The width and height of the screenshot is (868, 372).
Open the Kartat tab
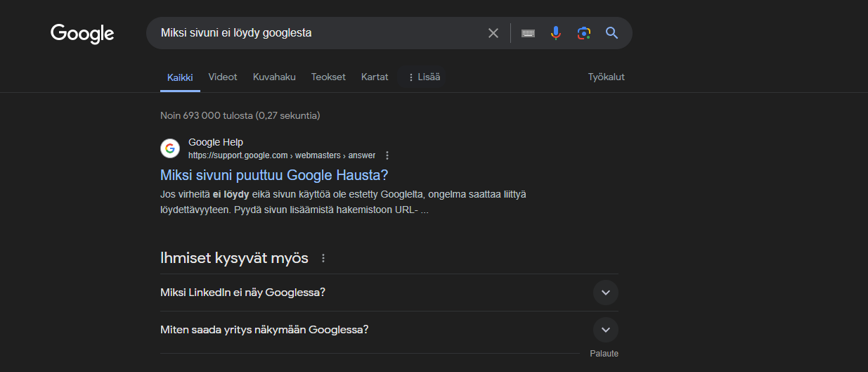tap(375, 77)
